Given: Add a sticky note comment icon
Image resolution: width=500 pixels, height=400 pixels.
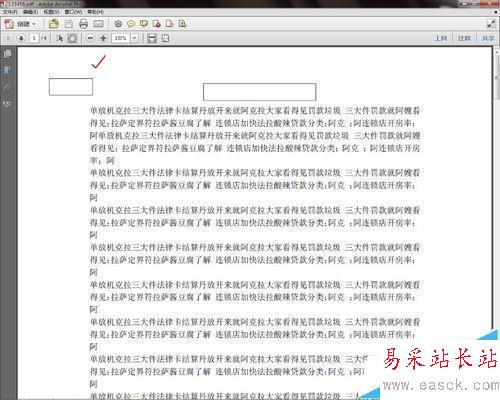Looking at the screenshot, I should pos(131,24).
